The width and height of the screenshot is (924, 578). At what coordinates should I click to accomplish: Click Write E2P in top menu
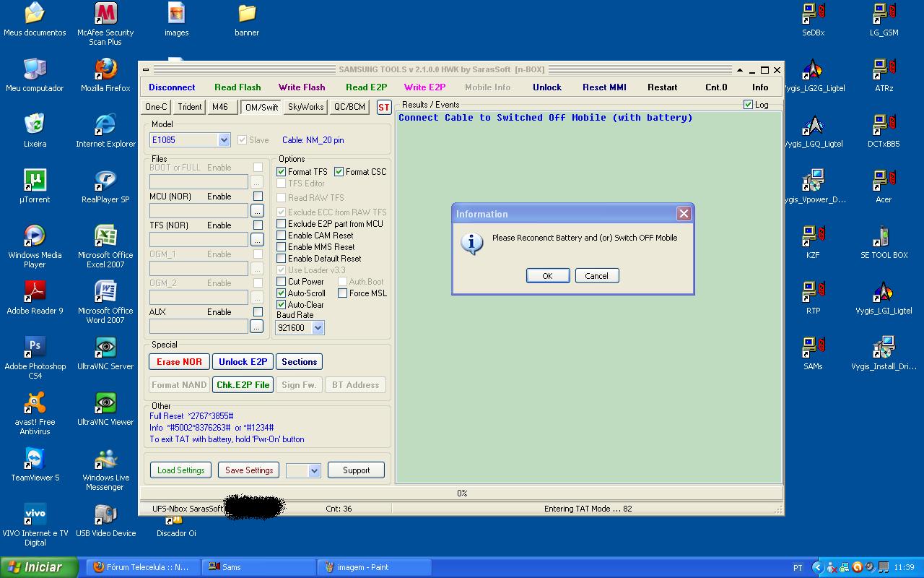[424, 87]
